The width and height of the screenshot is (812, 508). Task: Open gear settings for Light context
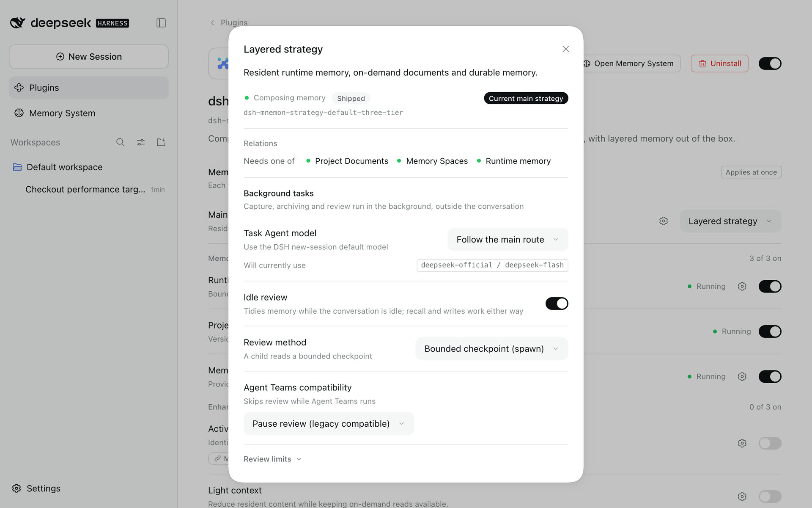coord(742,497)
